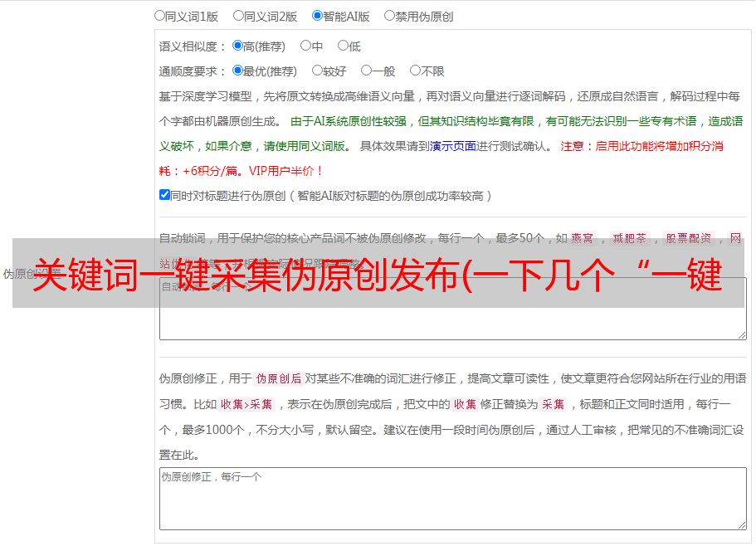The height and width of the screenshot is (546, 756).
Task: Set 通顺度要求 to 最优(推荐)
Action: 237,71
